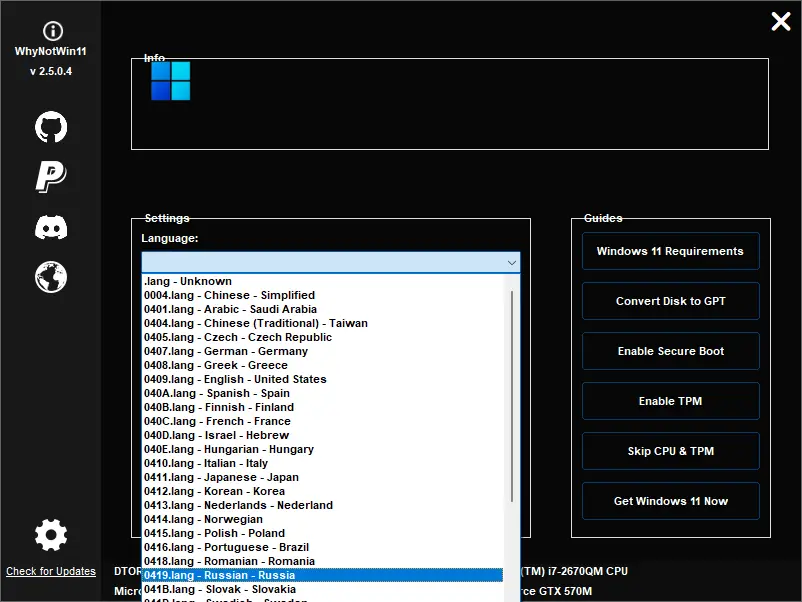Choose 041B.lang Slovak - Slovakia
Image resolution: width=802 pixels, height=602 pixels.
pos(323,589)
